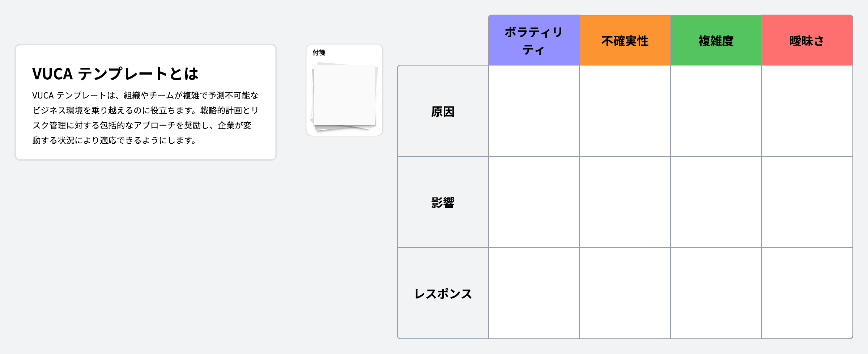Image resolution: width=868 pixels, height=354 pixels.
Task: Click the blank sticky note stack
Action: [344, 96]
